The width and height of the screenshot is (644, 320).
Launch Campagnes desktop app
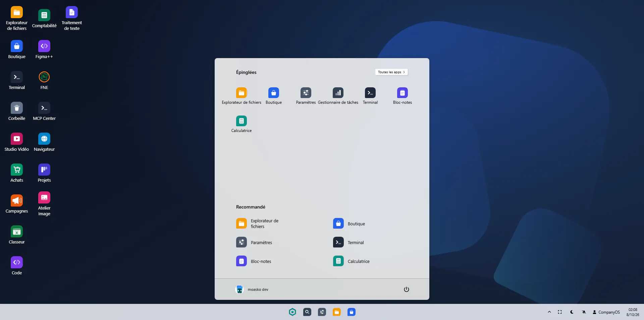[17, 204]
